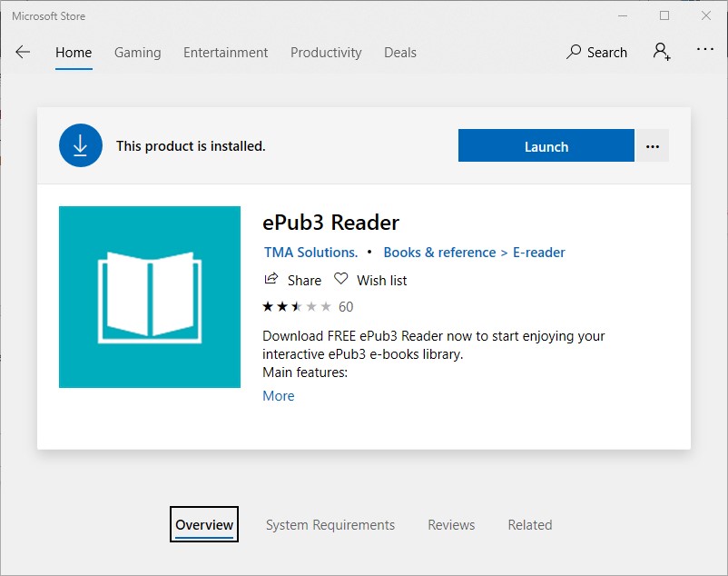Go to the Entertainment tab

[x=225, y=53]
